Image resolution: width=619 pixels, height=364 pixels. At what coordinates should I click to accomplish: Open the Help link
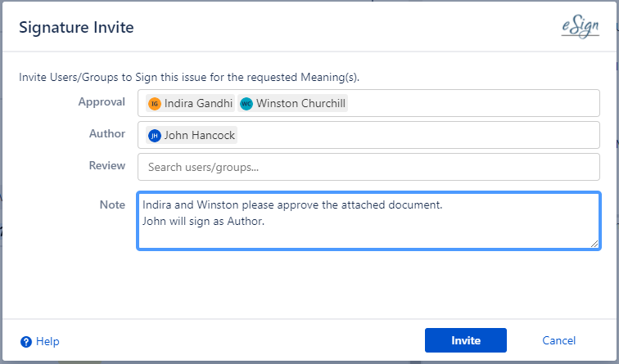tap(47, 341)
